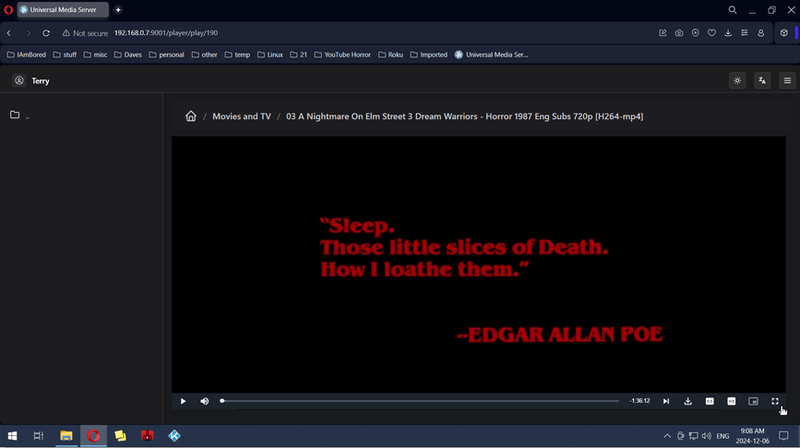This screenshot has height=448, width=800.
Task: Open Roku bookmarks folder
Action: [390, 55]
